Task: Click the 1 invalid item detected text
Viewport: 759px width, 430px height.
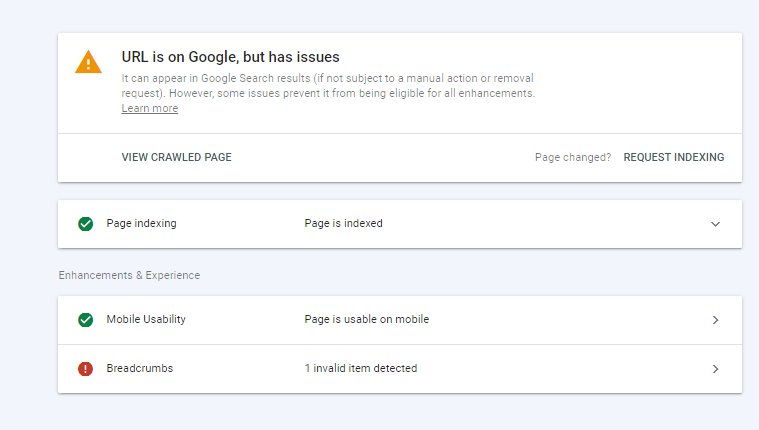Action: pyautogui.click(x=361, y=368)
